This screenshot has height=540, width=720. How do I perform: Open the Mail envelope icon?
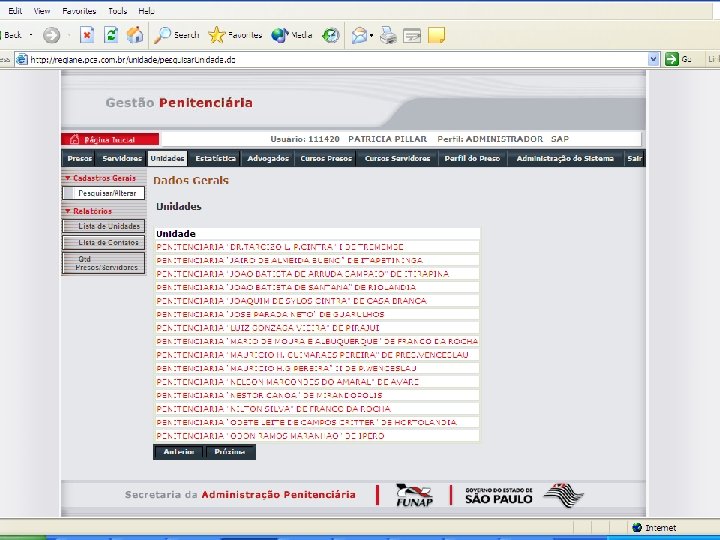coord(360,35)
